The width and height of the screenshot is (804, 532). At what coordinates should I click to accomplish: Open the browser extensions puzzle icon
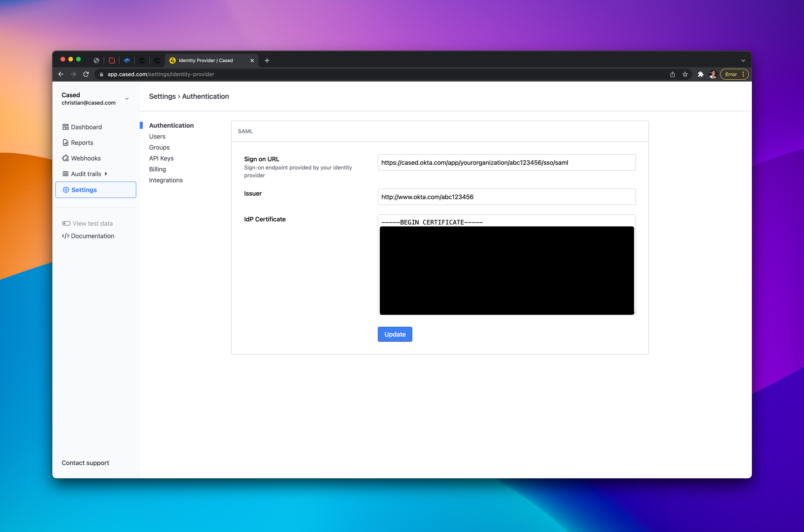701,74
